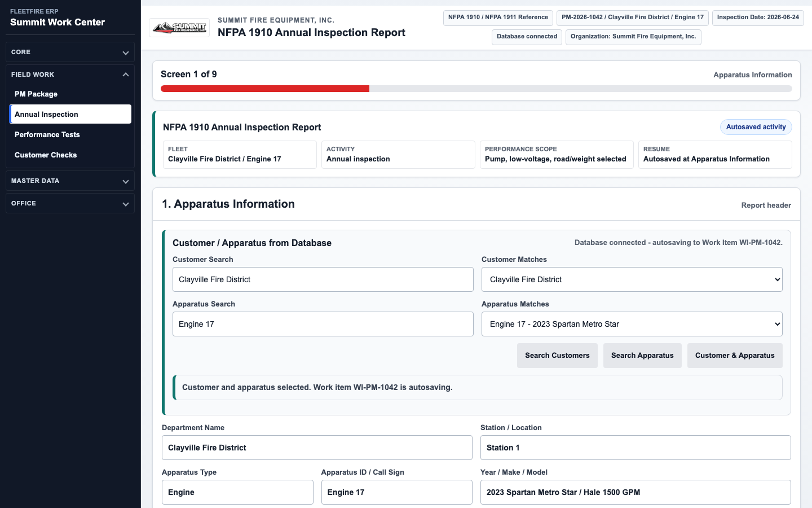Click the Summit Fire Equipment logo
Viewport: 812px width, 508px height.
(x=179, y=27)
